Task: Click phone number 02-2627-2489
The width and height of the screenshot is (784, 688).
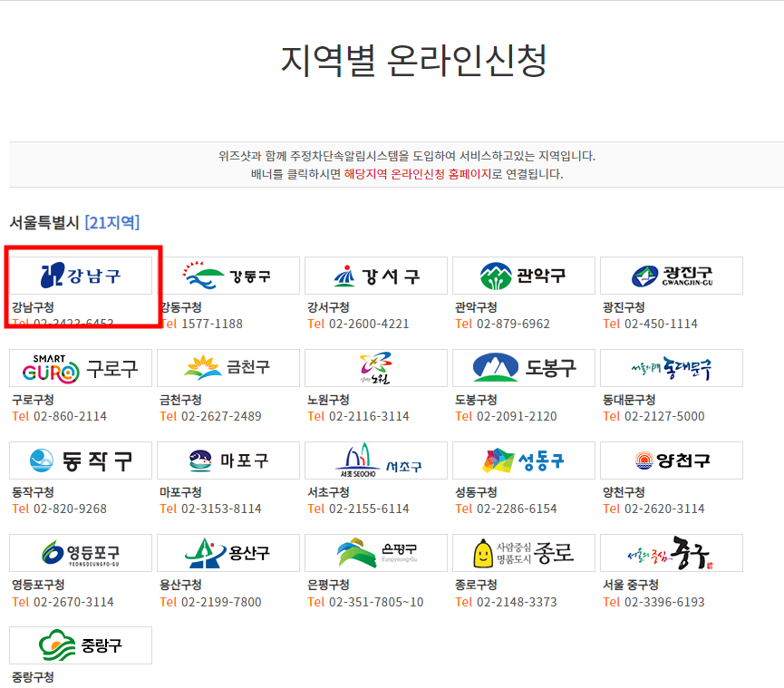Action: click(x=221, y=416)
